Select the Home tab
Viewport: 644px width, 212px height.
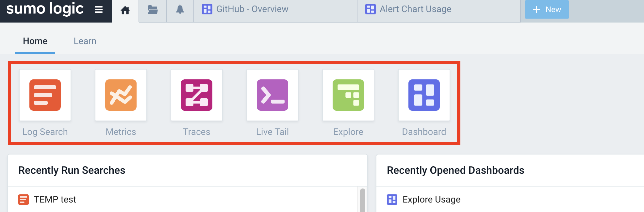(x=35, y=41)
